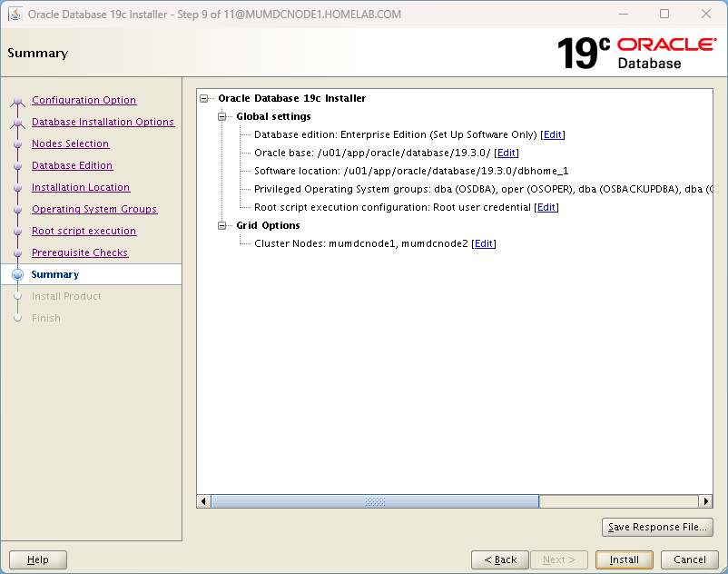Screen dimensions: 728x574
Task: Collapse the Oracle Database 19c Installer tree node
Action: [203, 98]
